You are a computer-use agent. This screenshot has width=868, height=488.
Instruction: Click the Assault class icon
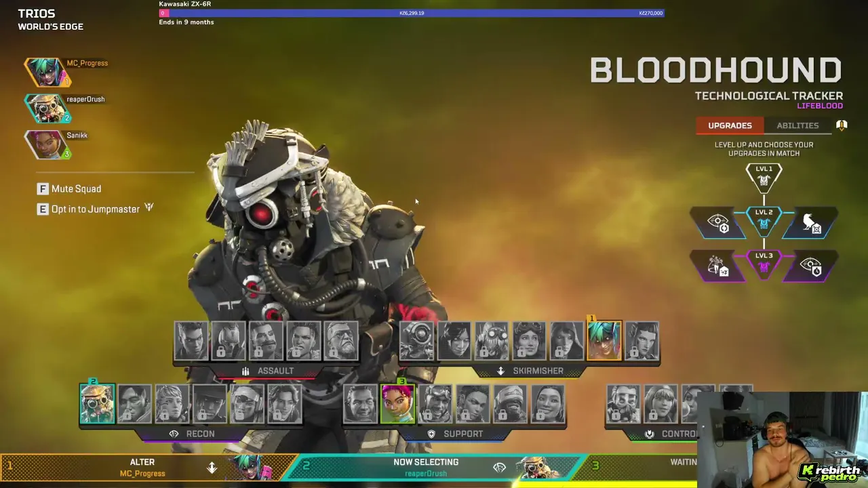tap(245, 371)
